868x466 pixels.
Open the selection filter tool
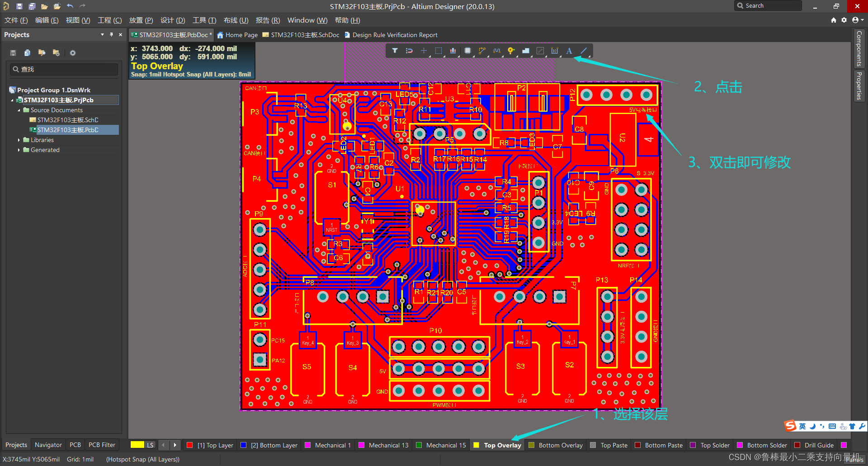click(395, 51)
